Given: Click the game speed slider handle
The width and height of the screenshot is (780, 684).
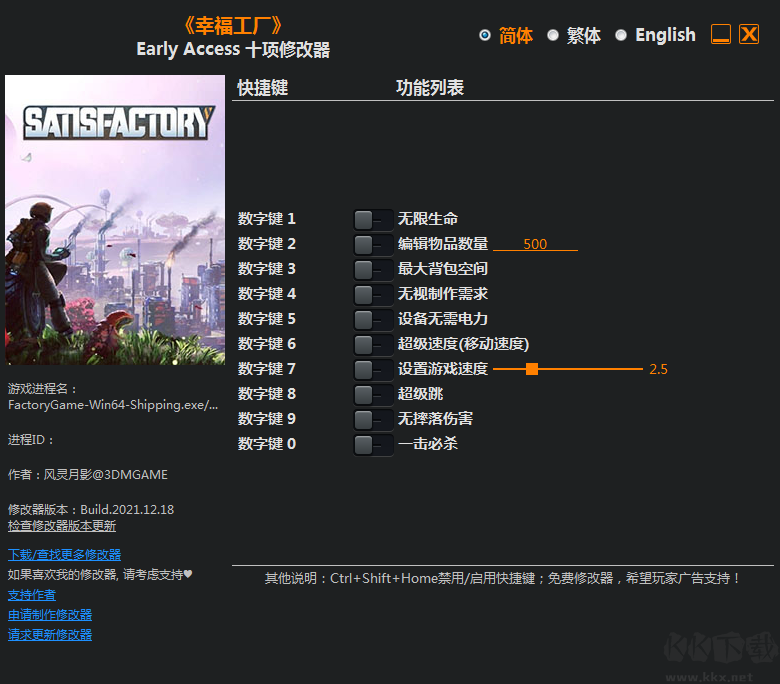Looking at the screenshot, I should click(532, 369).
